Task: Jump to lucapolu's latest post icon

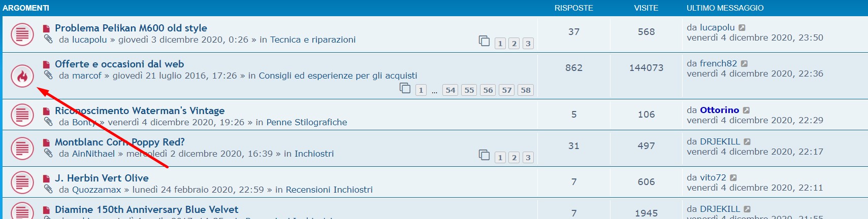Action: point(742,28)
